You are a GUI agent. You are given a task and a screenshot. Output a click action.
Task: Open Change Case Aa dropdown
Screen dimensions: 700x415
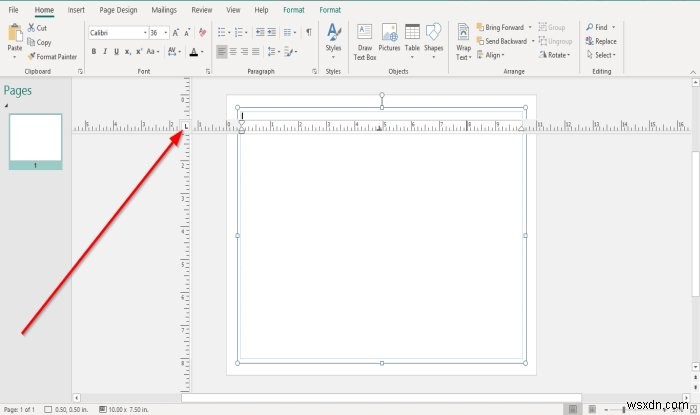click(x=153, y=52)
